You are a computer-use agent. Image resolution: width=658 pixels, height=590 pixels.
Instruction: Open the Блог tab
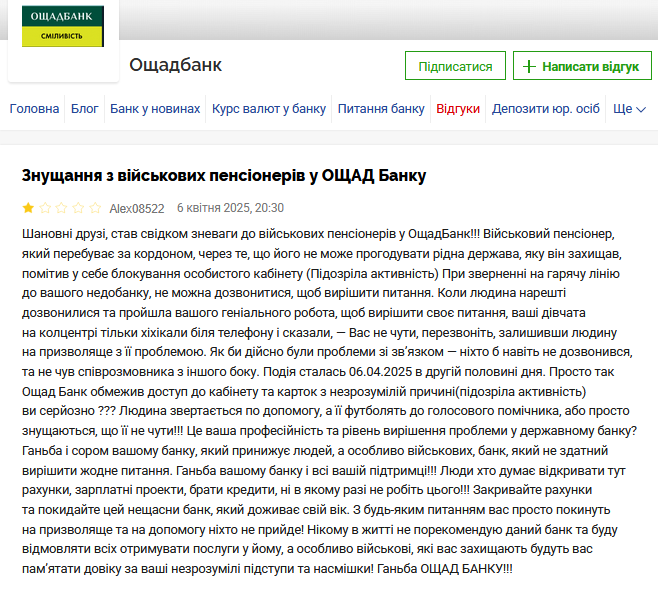85,109
